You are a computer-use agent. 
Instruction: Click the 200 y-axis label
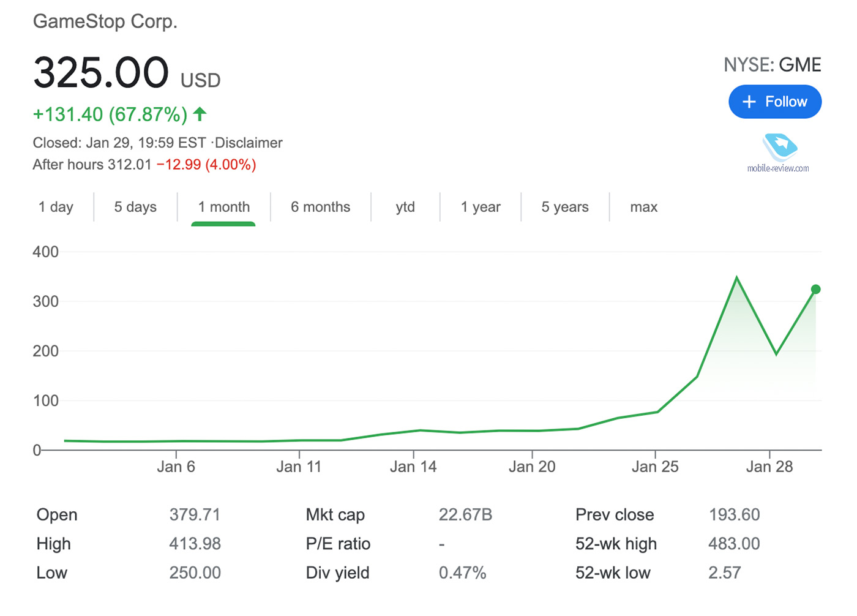[x=46, y=351]
